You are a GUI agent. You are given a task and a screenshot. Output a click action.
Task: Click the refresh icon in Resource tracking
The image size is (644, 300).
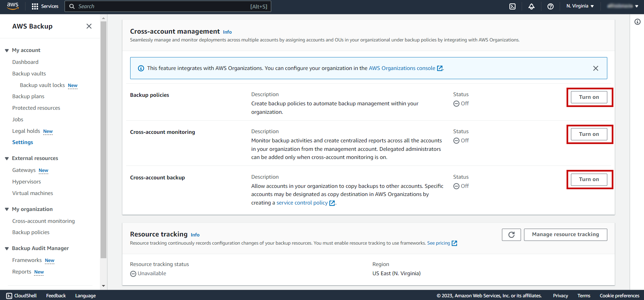511,235
